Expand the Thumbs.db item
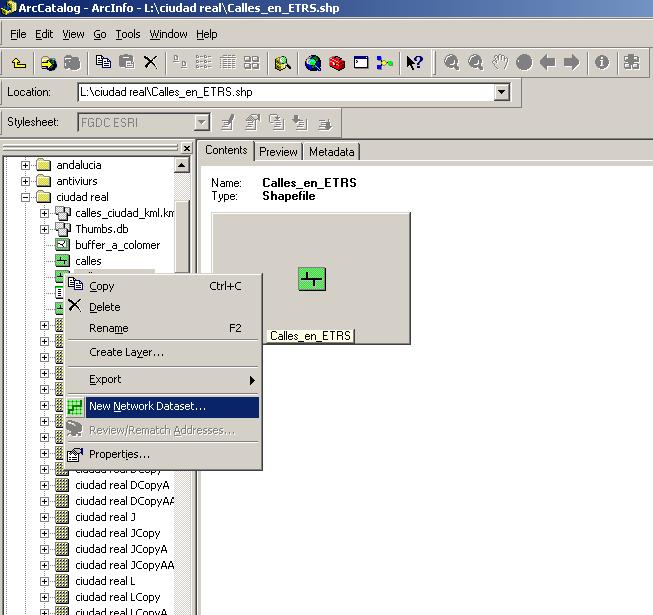653x615 pixels. (x=45, y=229)
